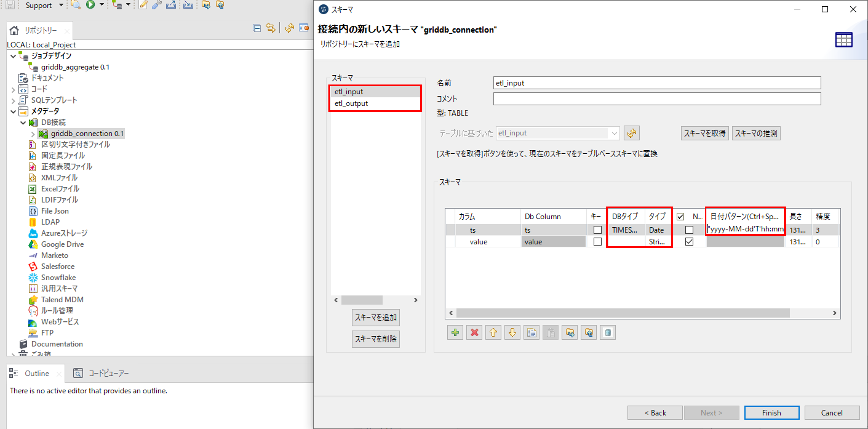The width and height of the screenshot is (868, 429).
Task: Click the move-up arrow icon
Action: [x=493, y=332]
